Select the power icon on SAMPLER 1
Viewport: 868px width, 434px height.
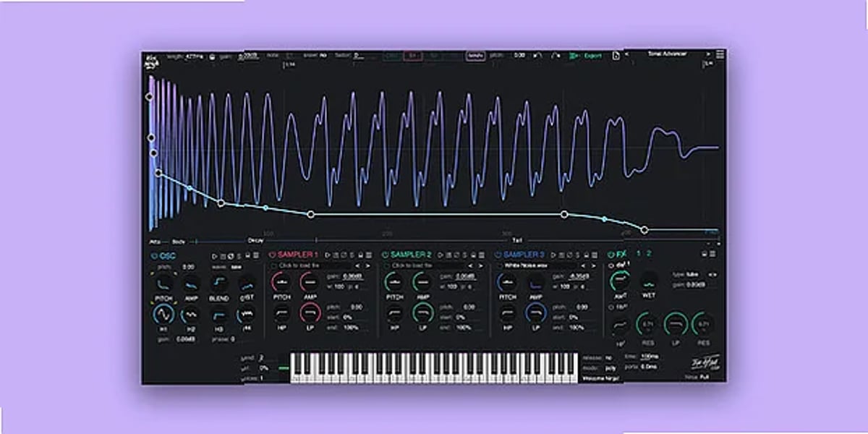pos(272,255)
